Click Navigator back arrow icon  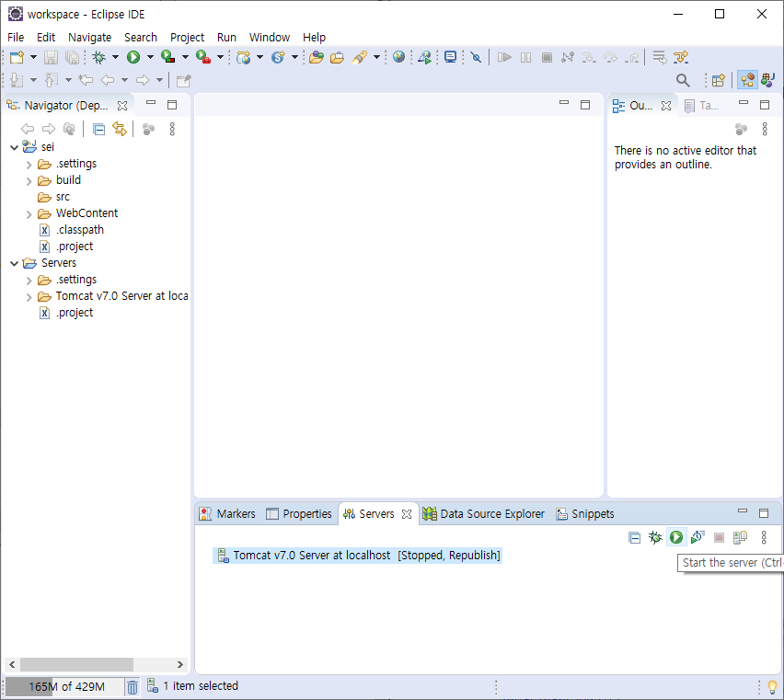[28, 129]
